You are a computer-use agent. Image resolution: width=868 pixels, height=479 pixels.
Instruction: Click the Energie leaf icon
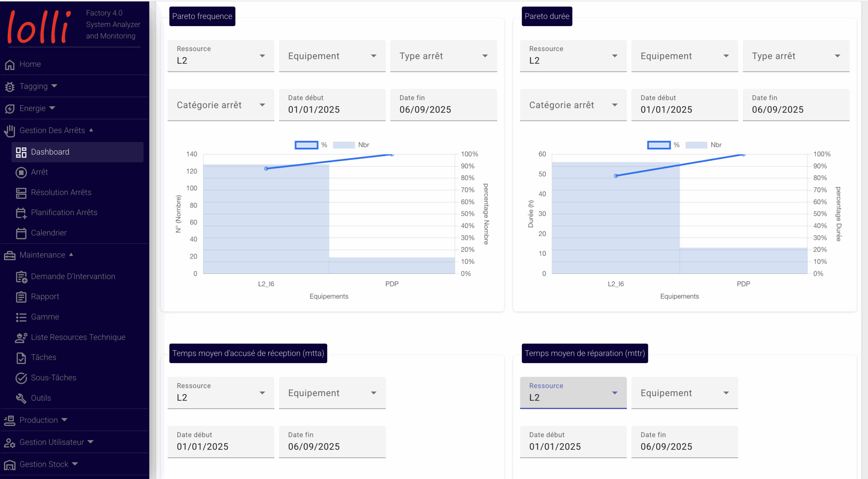click(10, 109)
